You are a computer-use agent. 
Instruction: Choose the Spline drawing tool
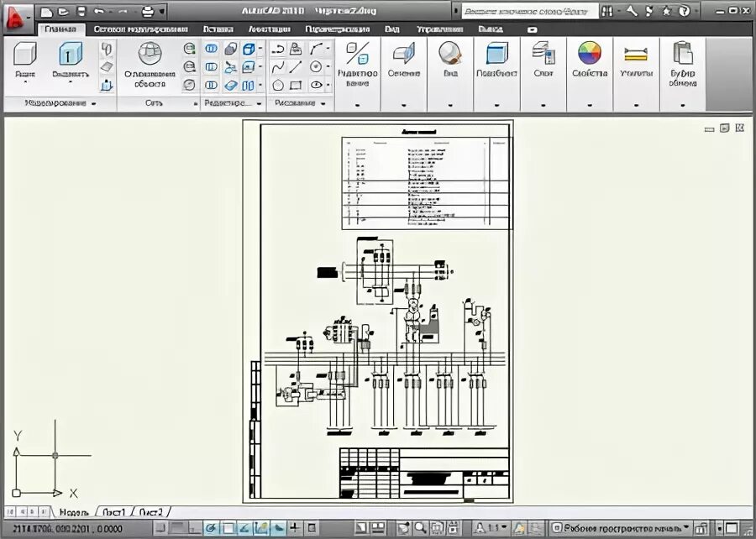[x=278, y=67]
